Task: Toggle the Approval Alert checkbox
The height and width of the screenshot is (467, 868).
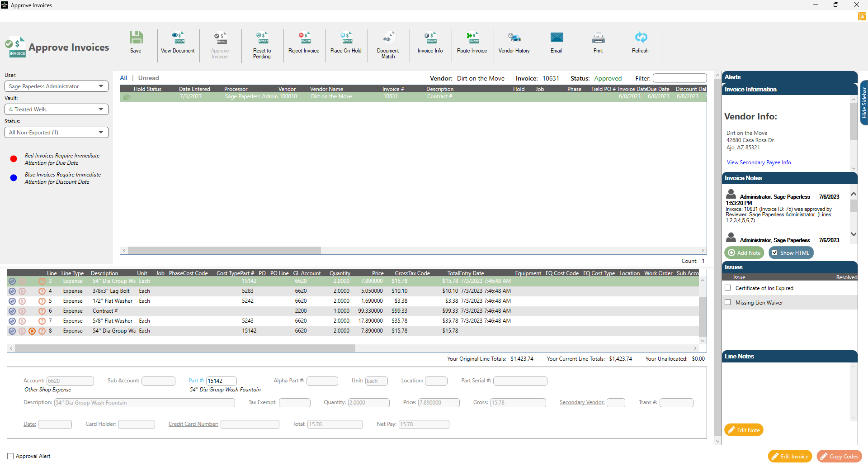Action: tap(10, 456)
